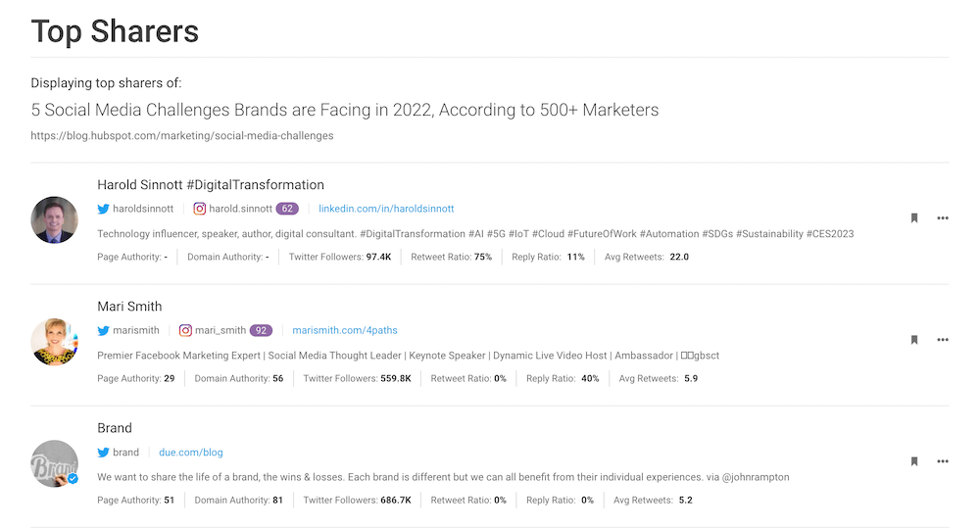Bookmark Mari Smith's sharer entry
The image size is (980, 528).
(x=914, y=340)
